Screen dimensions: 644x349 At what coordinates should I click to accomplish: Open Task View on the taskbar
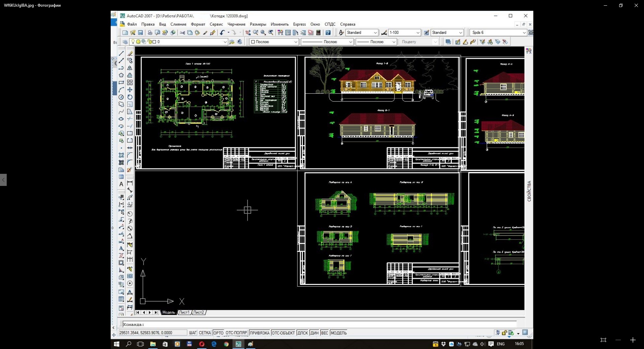click(141, 344)
